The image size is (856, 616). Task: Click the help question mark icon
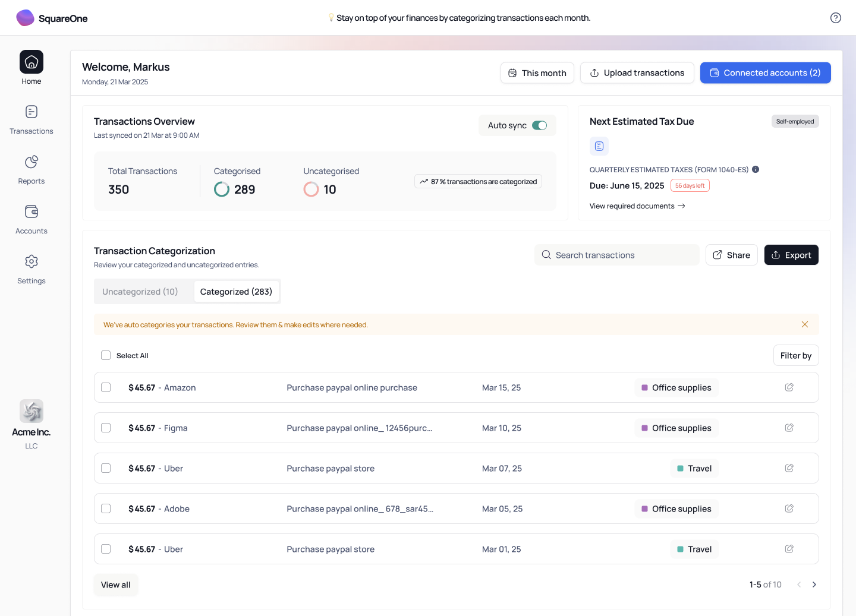(836, 18)
